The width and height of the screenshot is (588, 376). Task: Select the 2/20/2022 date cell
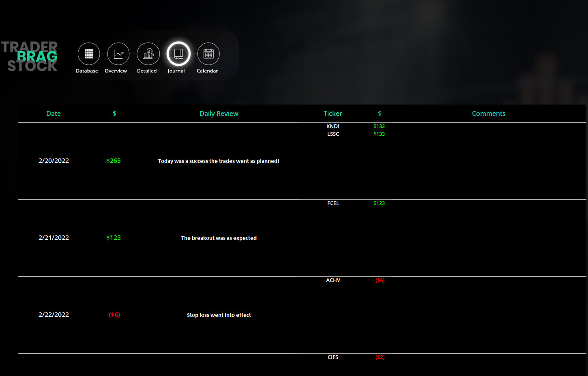[54, 161]
